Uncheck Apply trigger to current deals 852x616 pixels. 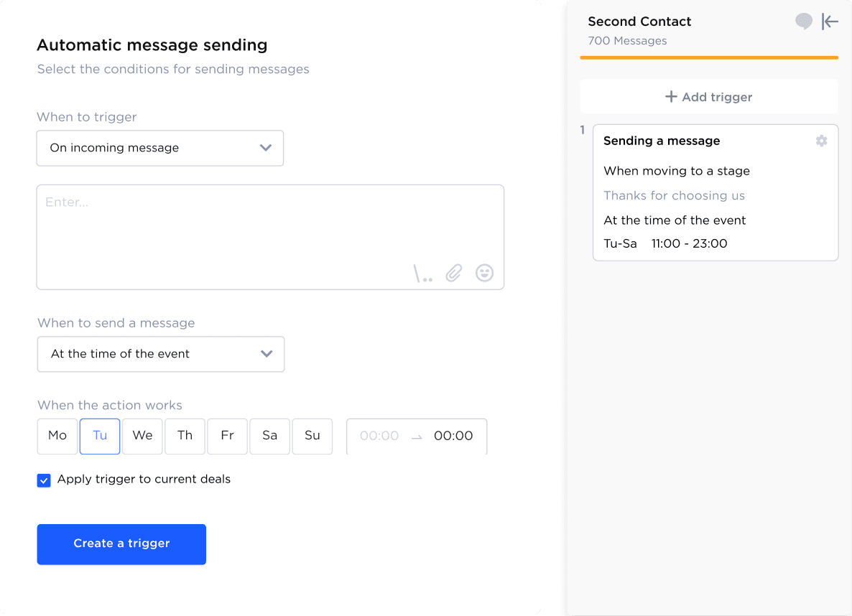(x=44, y=480)
